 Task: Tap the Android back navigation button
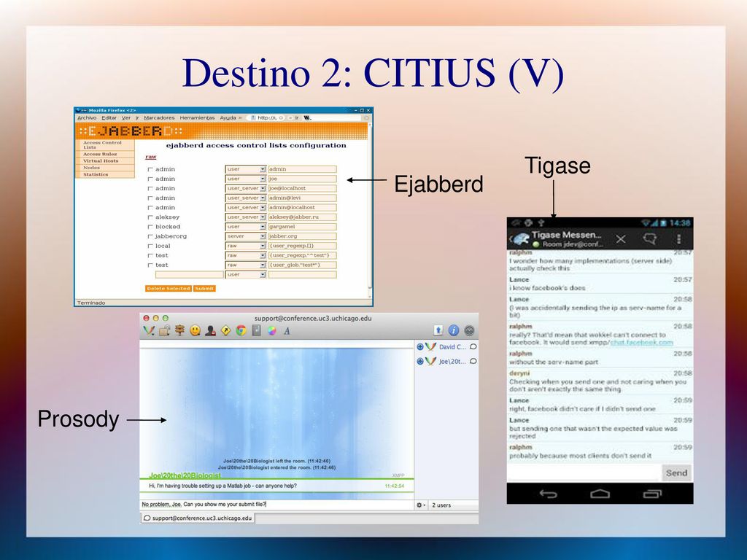pos(548,494)
